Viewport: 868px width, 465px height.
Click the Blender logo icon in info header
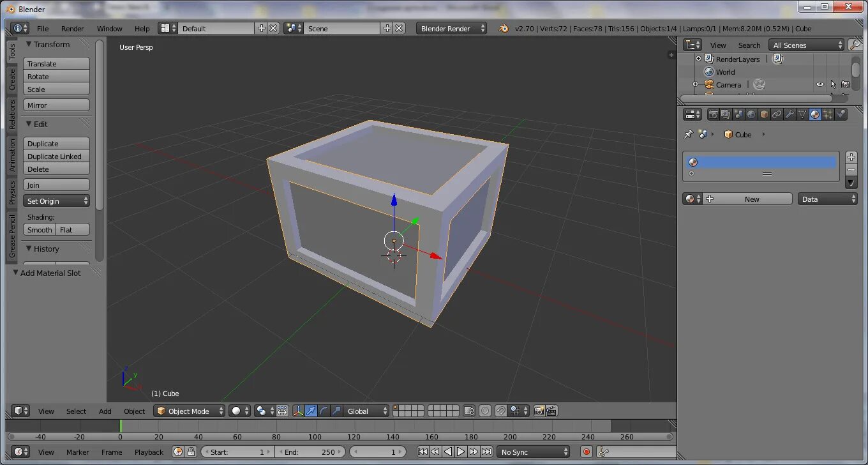coord(504,28)
